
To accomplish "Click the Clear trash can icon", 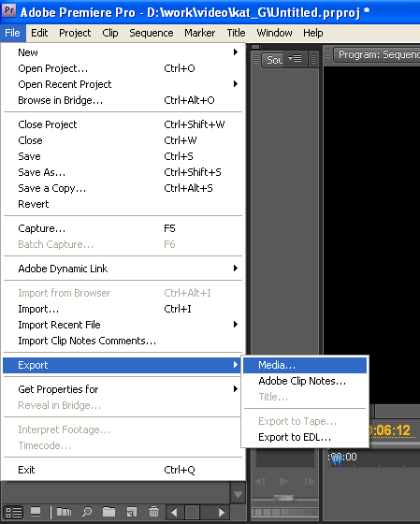I will point(153,512).
